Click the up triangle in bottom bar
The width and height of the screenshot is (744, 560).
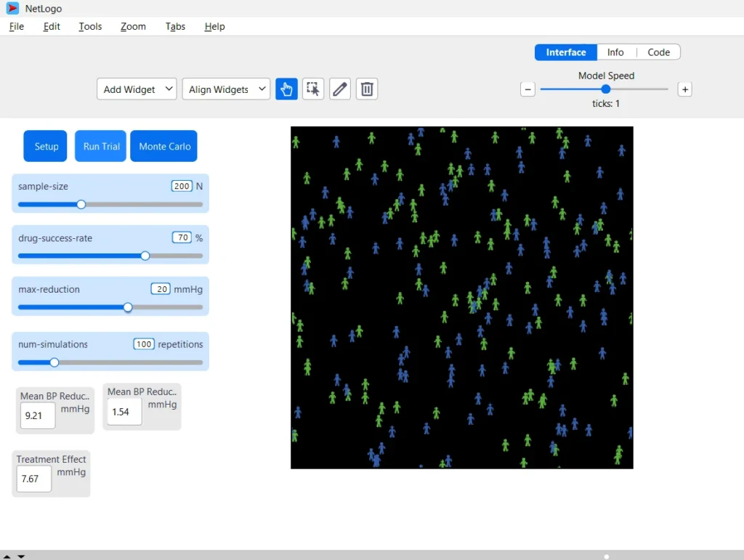tap(7, 556)
